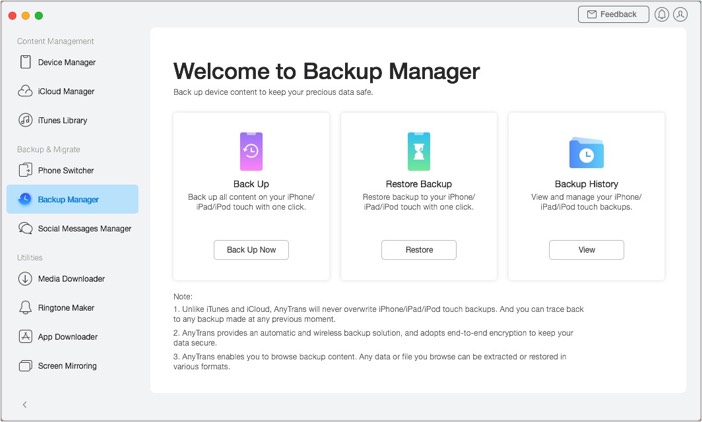Click the purple Back Up phone graphic

pos(250,151)
